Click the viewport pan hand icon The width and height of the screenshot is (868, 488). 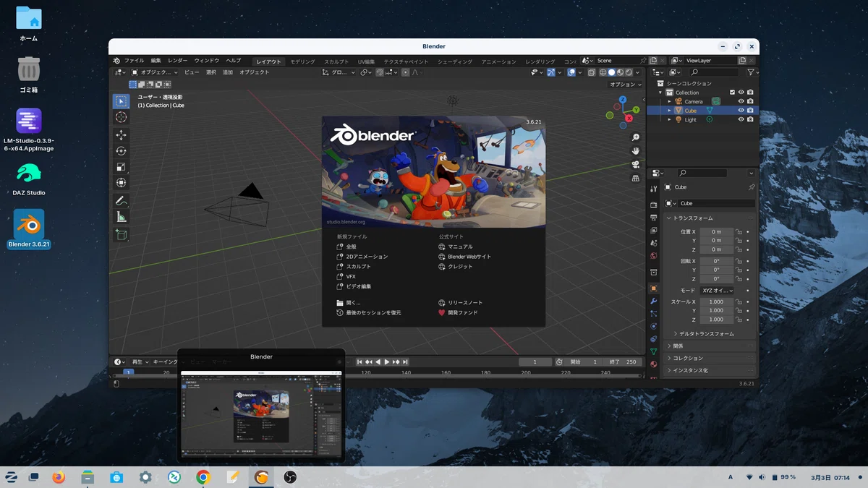pyautogui.click(x=636, y=150)
